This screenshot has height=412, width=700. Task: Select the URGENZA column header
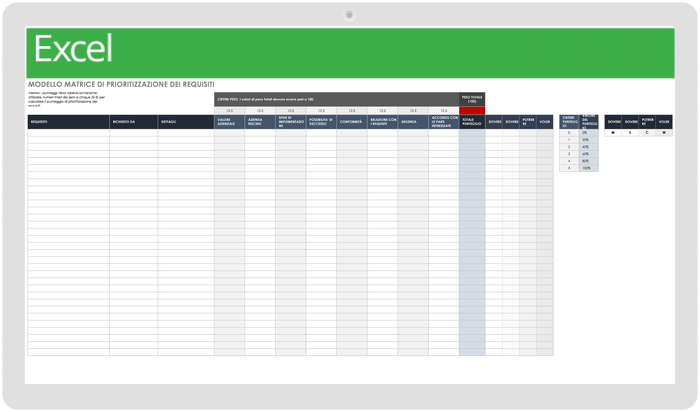pyautogui.click(x=413, y=122)
